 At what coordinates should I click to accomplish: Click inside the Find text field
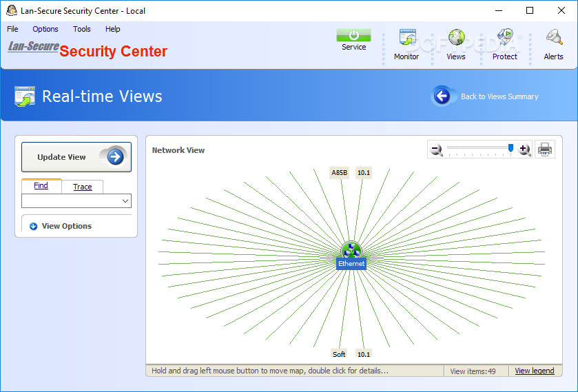tap(71, 201)
